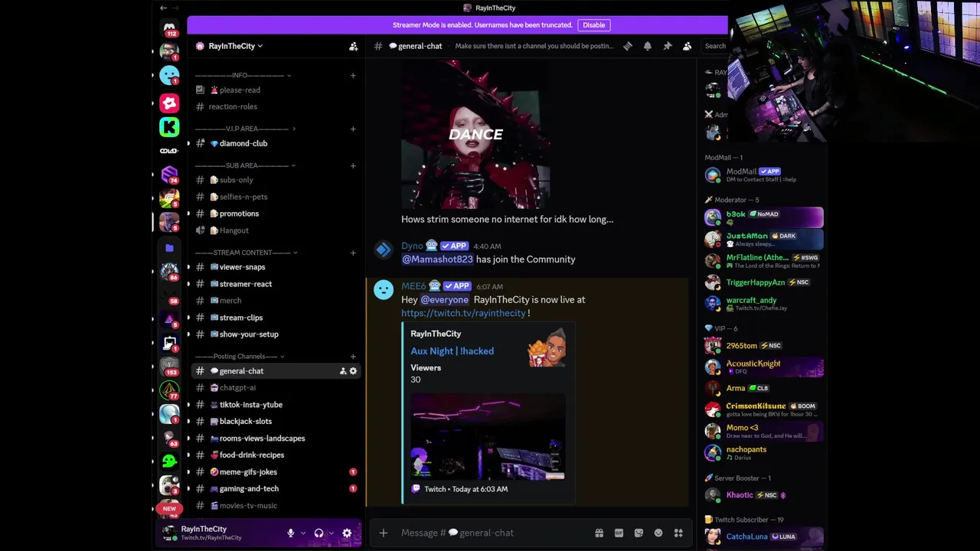Image resolution: width=980 pixels, height=551 pixels.
Task: Open the green ghost server icon
Action: click(x=169, y=461)
